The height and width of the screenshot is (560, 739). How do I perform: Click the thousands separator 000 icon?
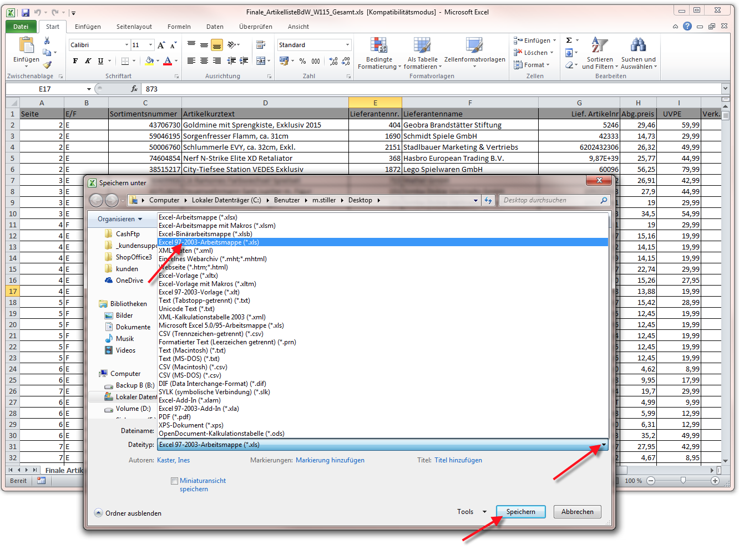pos(316,61)
